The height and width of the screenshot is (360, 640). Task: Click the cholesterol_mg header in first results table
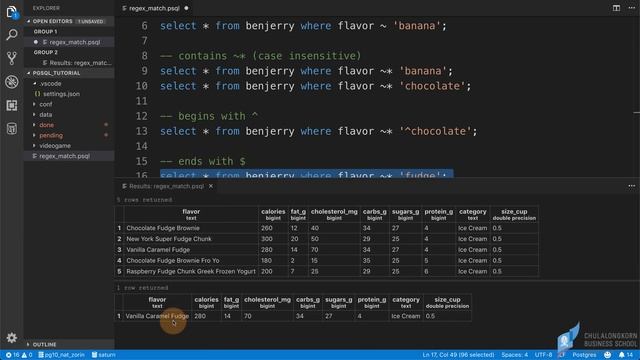[334, 214]
